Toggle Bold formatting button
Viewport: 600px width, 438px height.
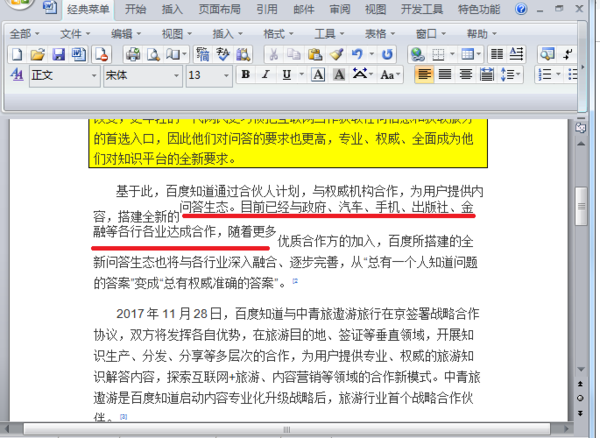point(246,75)
